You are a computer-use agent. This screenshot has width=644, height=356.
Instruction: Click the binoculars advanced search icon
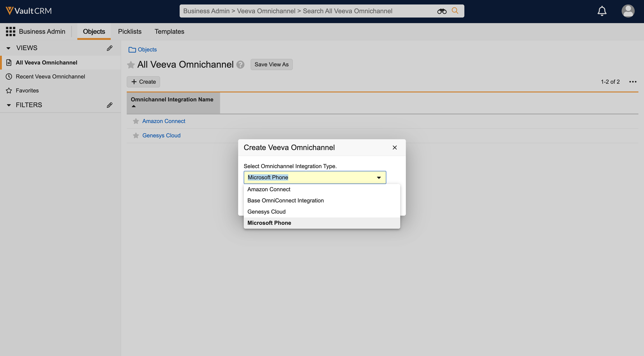click(442, 11)
